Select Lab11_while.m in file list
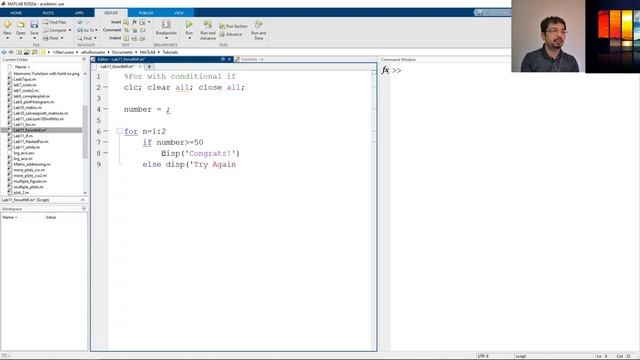Viewport: 640px width, 360px height. pyautogui.click(x=27, y=147)
